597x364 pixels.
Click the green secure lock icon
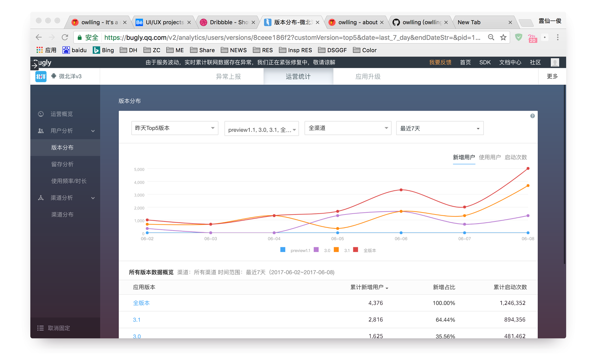pos(80,38)
